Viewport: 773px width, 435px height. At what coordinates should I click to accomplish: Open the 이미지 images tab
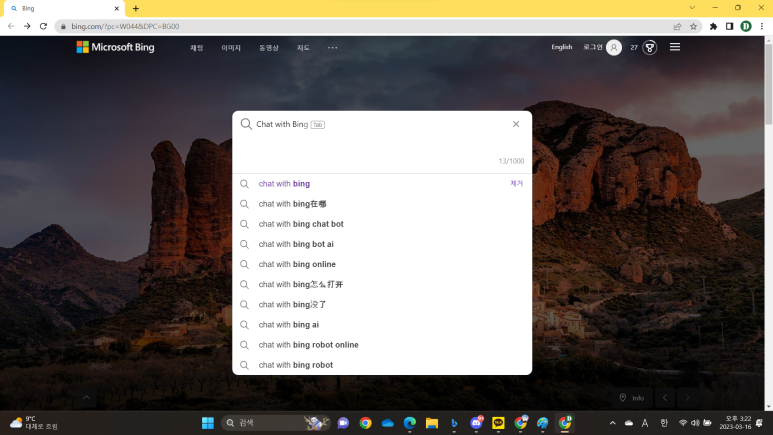[231, 48]
